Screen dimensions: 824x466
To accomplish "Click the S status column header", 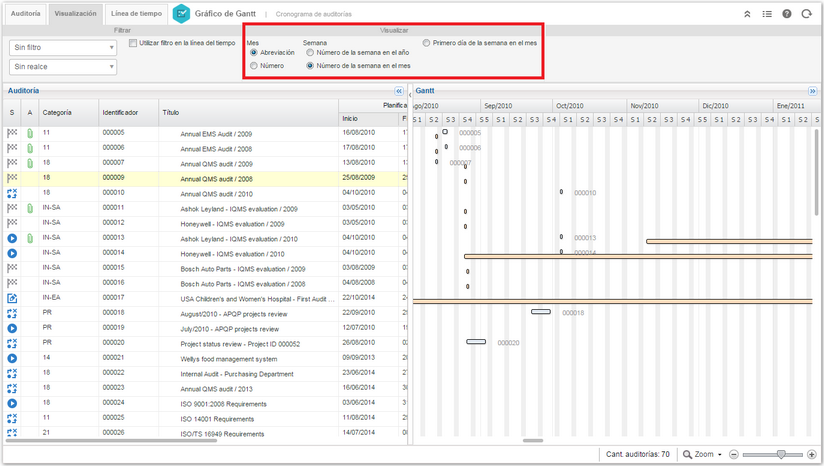I will tap(12, 112).
